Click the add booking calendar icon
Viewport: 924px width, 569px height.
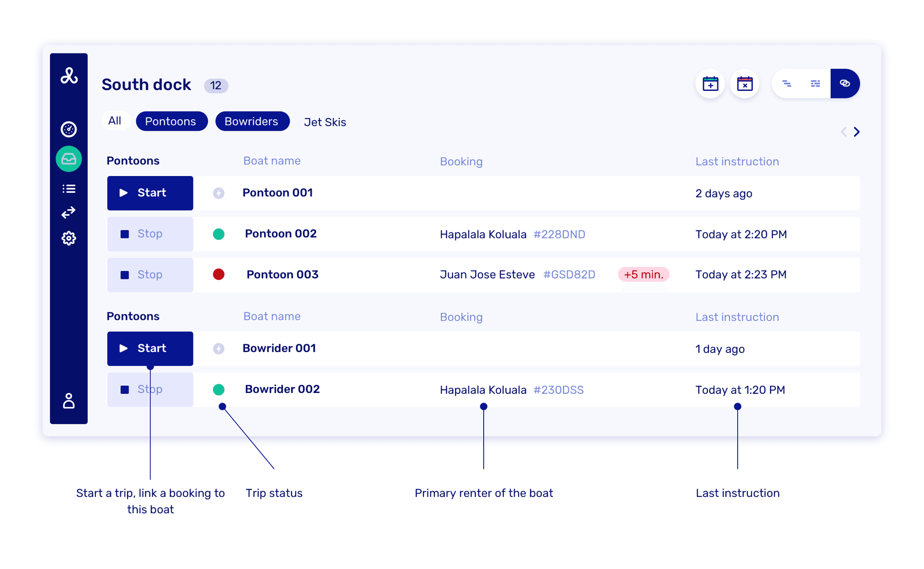(710, 83)
